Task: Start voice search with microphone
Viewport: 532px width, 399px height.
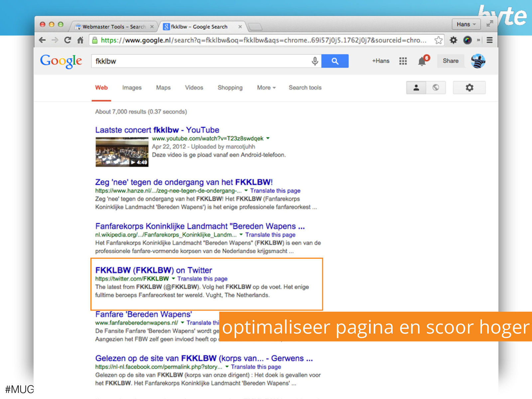Action: point(315,61)
